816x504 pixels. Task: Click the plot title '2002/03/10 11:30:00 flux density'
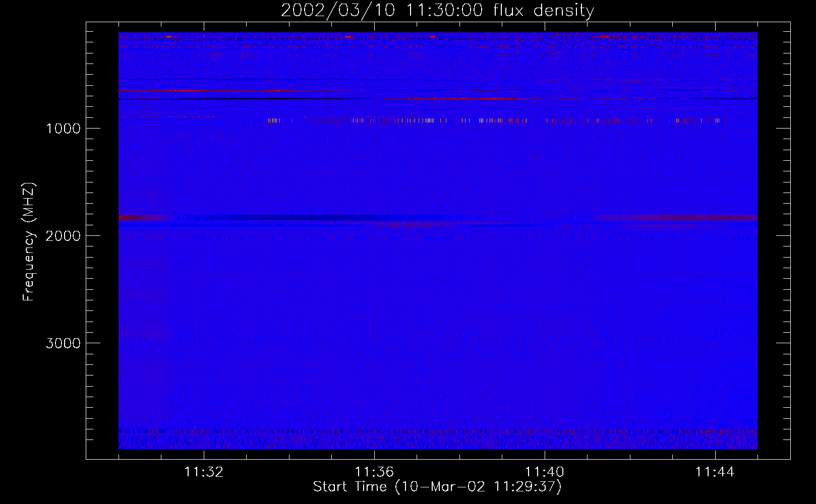[x=437, y=10]
